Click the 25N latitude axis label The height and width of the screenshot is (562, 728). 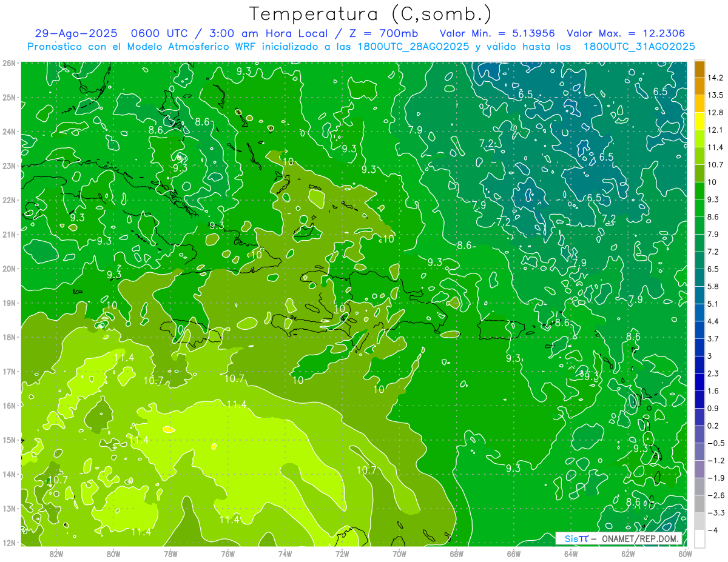8,97
